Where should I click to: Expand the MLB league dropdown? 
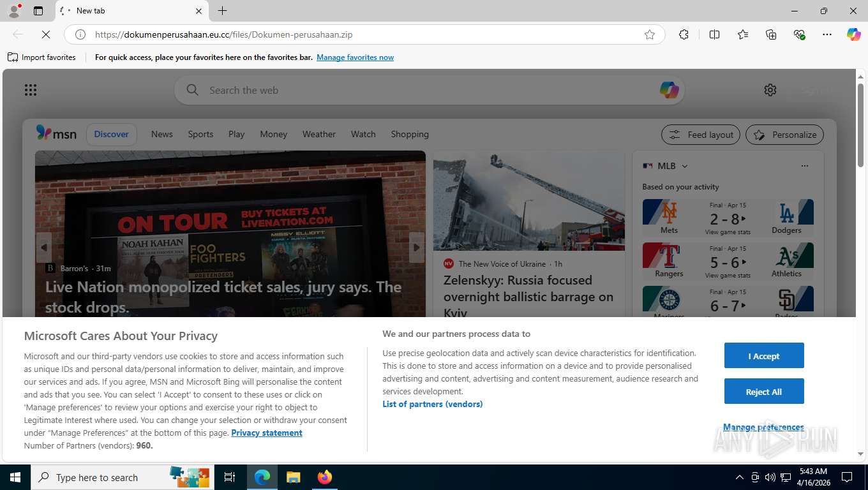point(684,166)
